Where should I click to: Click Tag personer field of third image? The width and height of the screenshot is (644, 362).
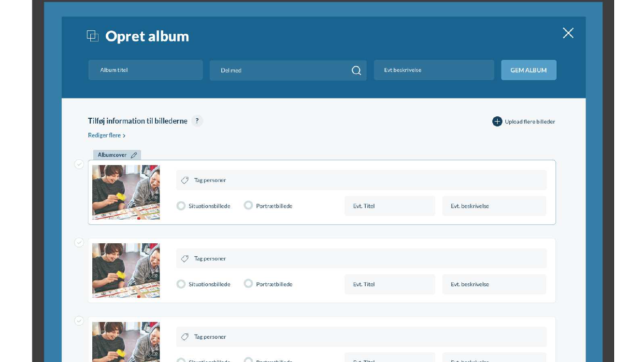point(361,337)
